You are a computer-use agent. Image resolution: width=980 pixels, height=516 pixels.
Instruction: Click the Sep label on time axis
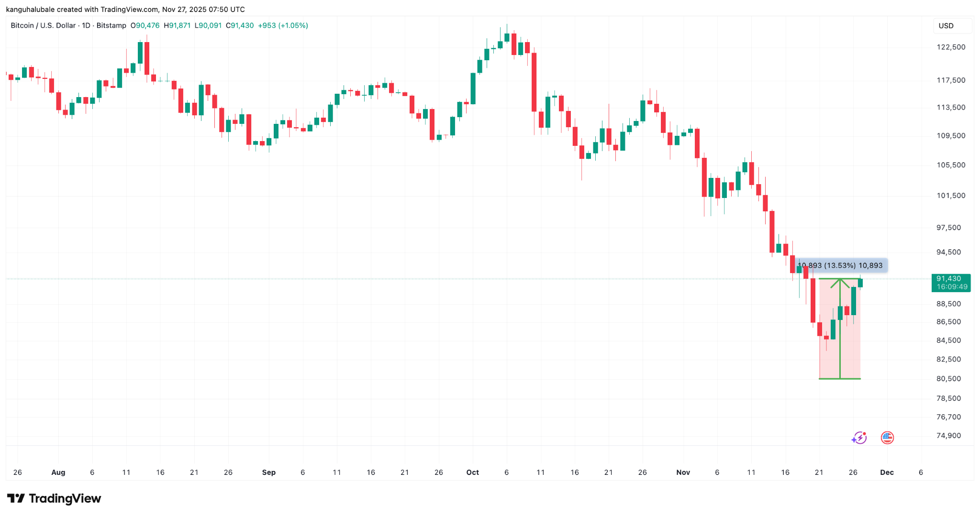tap(269, 472)
